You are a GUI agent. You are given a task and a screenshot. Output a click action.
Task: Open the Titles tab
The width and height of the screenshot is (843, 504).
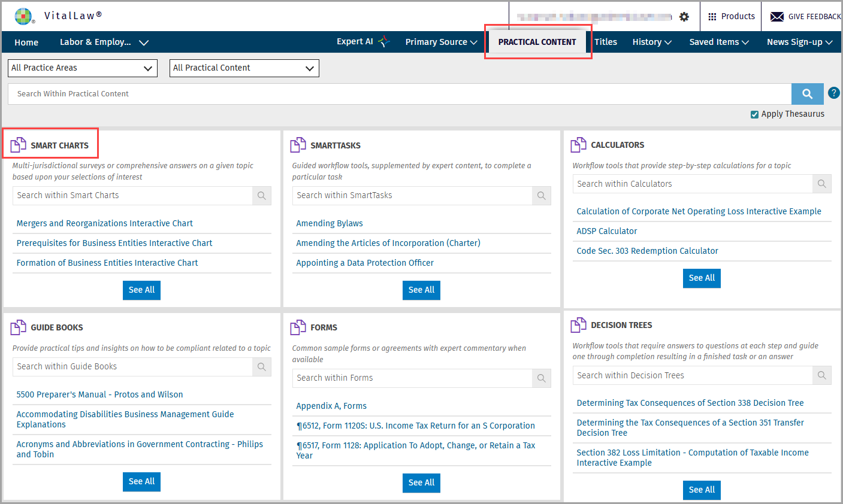coord(606,42)
